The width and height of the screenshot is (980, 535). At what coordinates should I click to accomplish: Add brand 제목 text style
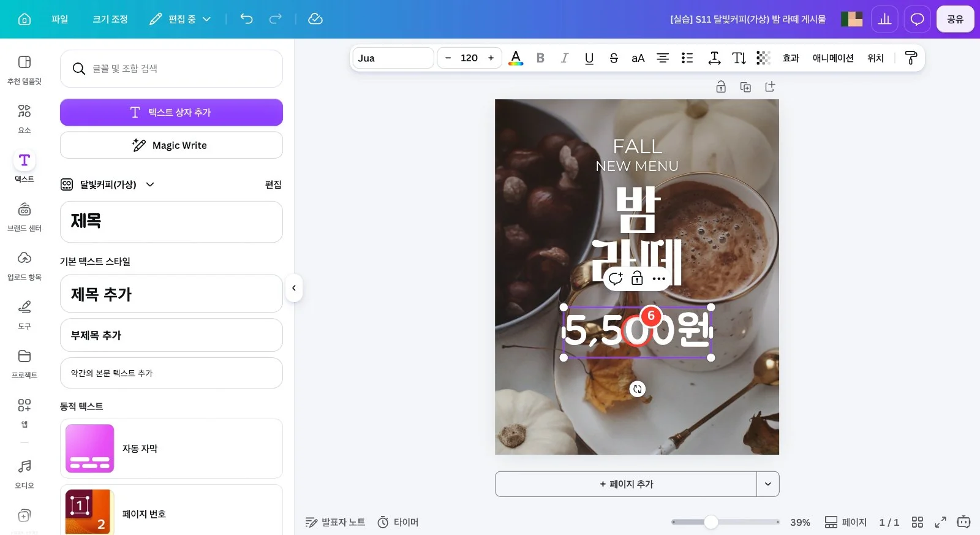(x=171, y=222)
